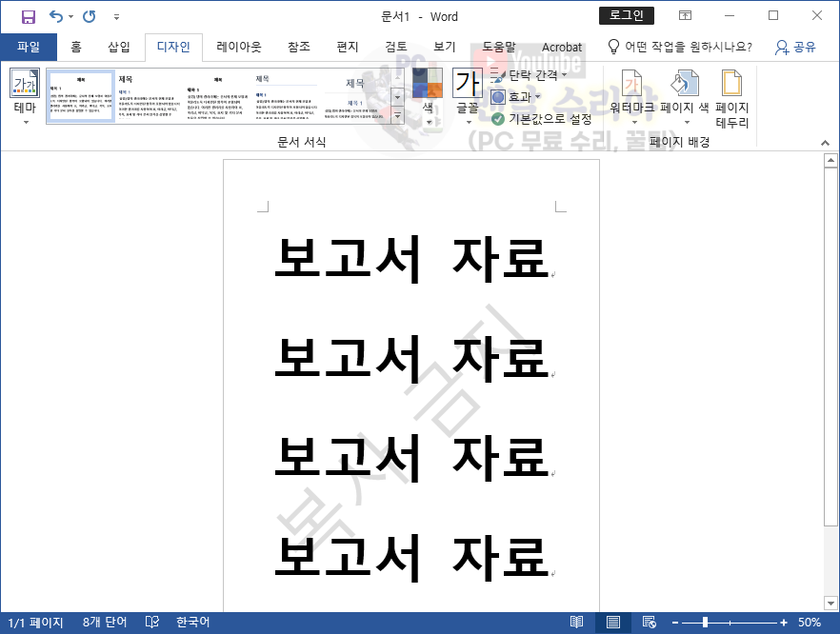Viewport: 840px width, 634px height.
Task: Open the 도움말 tab
Action: pos(499,48)
